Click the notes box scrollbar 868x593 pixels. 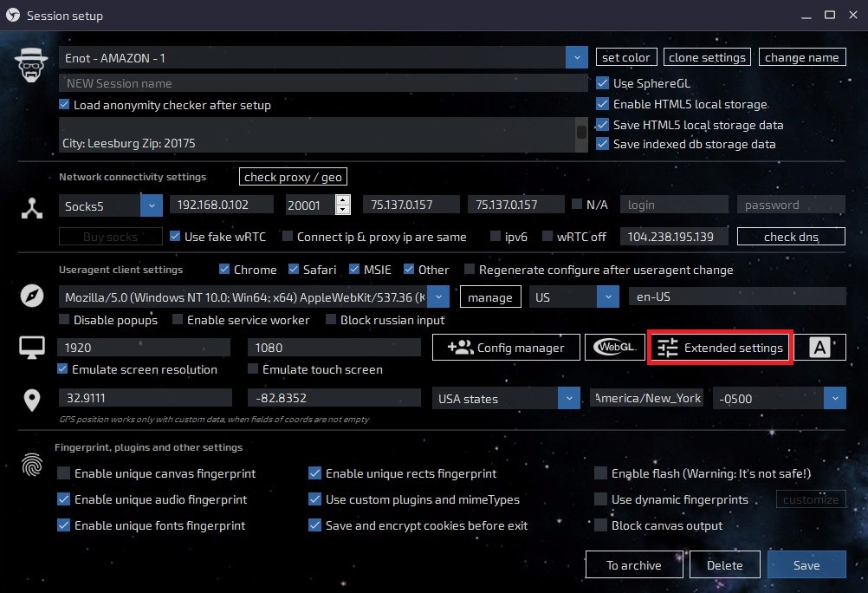pyautogui.click(x=581, y=134)
